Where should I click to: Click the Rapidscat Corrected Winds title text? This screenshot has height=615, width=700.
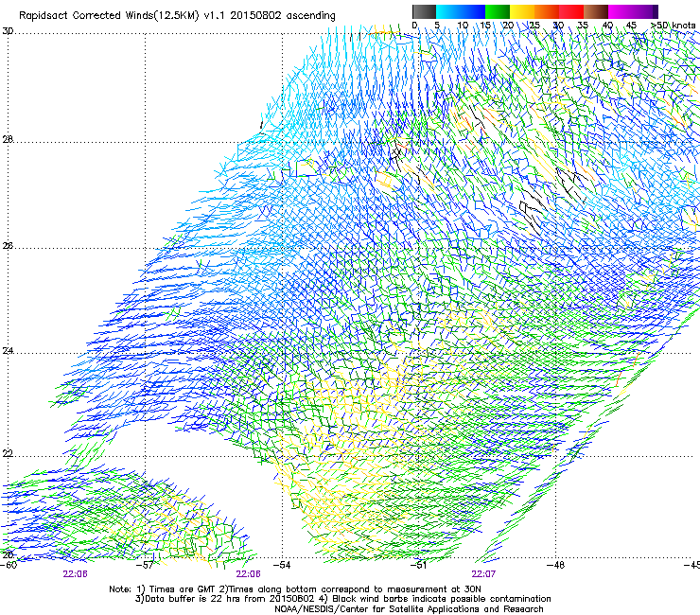pyautogui.click(x=177, y=16)
